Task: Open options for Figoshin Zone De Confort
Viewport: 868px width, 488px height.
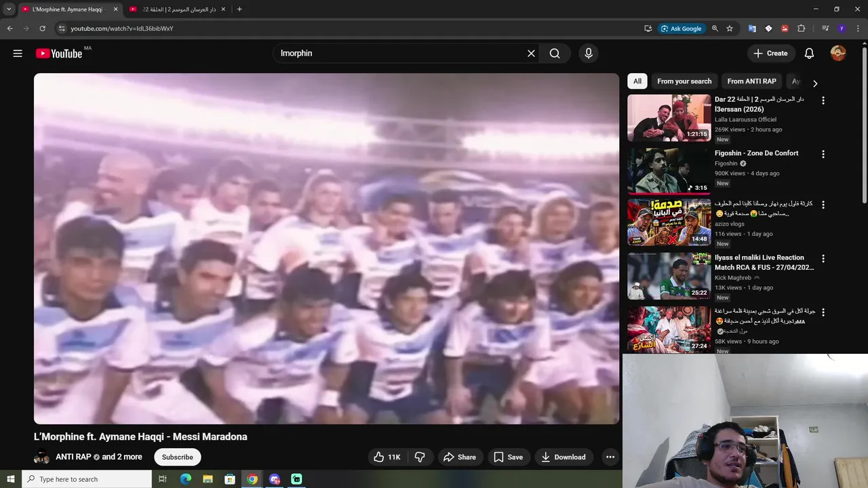Action: 823,155
